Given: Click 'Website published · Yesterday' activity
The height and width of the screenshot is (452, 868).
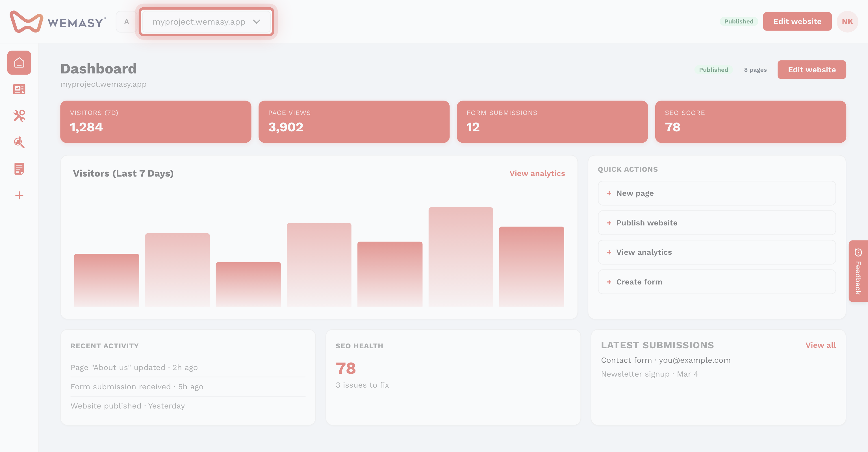Looking at the screenshot, I should tap(128, 406).
